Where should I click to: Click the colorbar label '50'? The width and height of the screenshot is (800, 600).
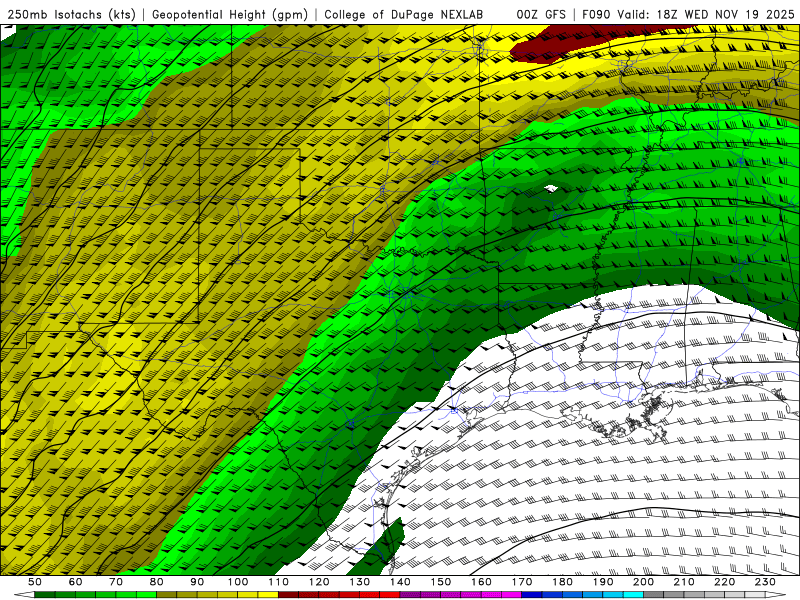(x=35, y=582)
